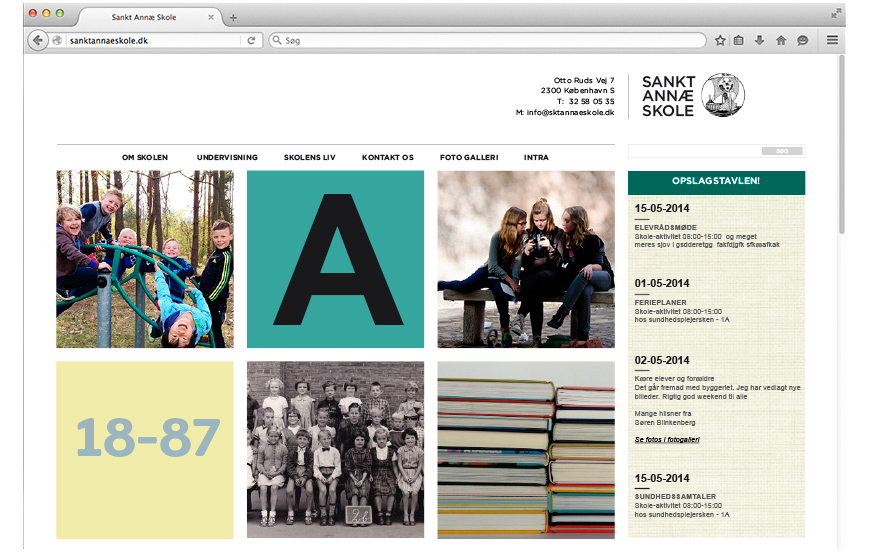This screenshot has width=870, height=554.
Task: Bookmark this page with the star icon
Action: (x=720, y=41)
